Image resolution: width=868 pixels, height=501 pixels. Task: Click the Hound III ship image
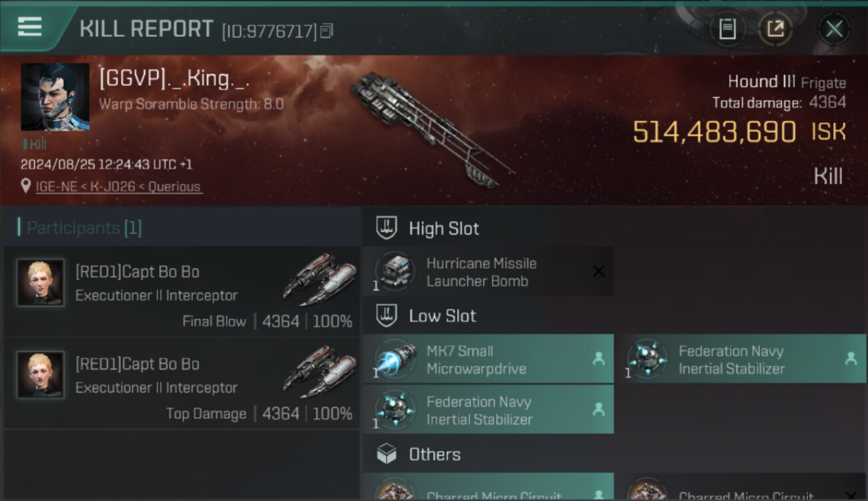pyautogui.click(x=431, y=127)
